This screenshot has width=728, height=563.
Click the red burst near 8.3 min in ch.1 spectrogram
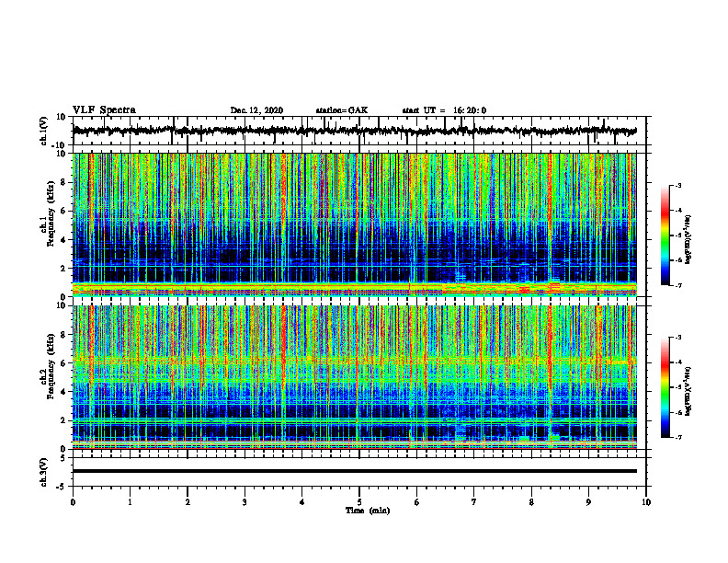[551, 200]
